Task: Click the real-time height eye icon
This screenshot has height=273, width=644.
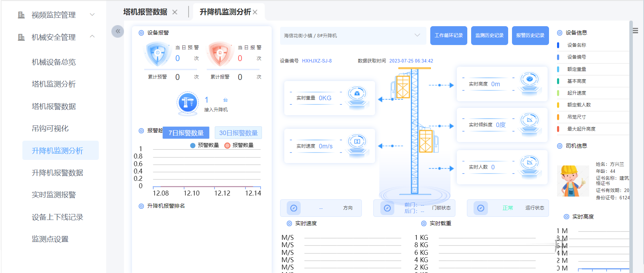Action: pos(529,82)
